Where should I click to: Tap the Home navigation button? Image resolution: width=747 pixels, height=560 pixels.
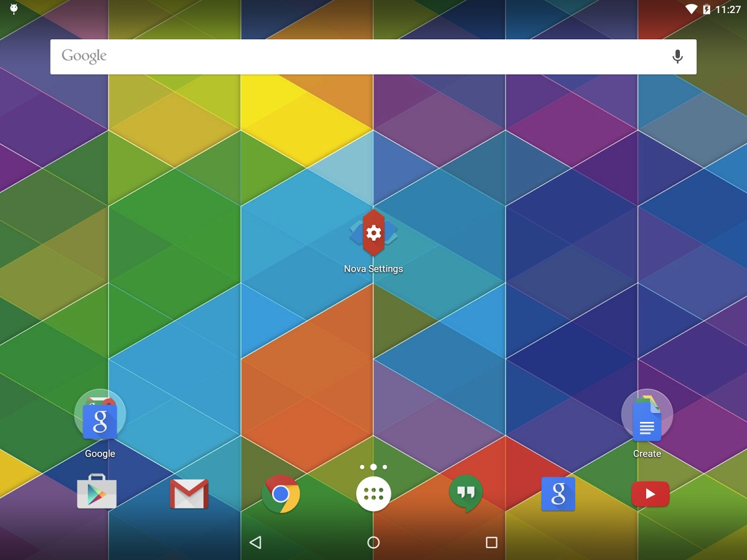(x=374, y=543)
